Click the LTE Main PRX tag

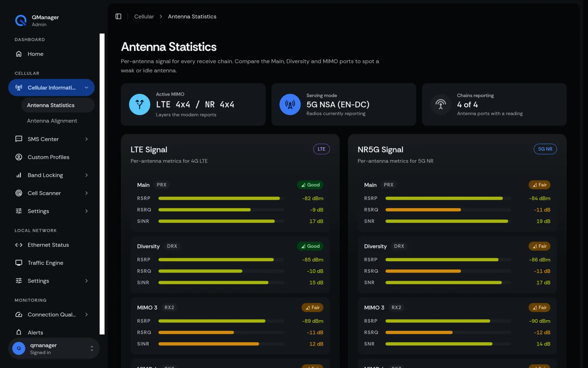click(x=162, y=185)
